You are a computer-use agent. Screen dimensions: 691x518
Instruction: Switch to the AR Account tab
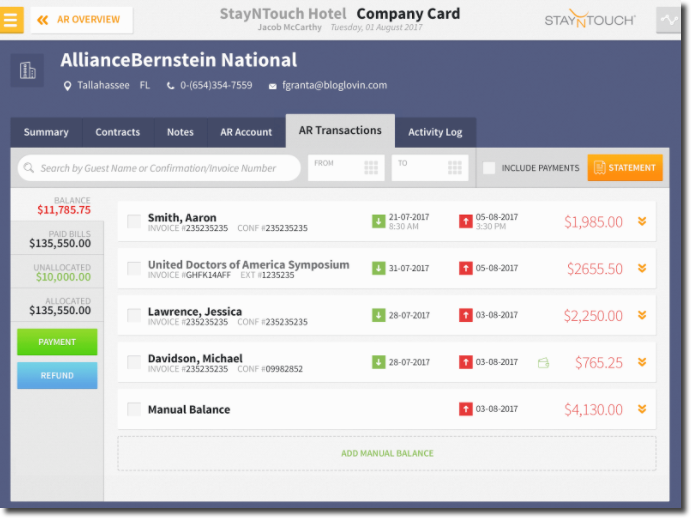click(246, 132)
